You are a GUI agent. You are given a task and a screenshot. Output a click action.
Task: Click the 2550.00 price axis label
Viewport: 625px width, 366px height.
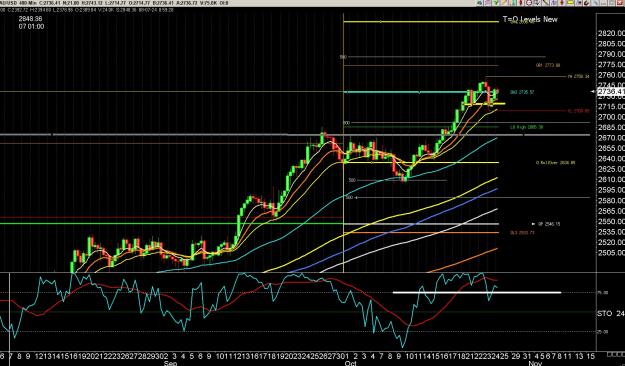point(611,221)
